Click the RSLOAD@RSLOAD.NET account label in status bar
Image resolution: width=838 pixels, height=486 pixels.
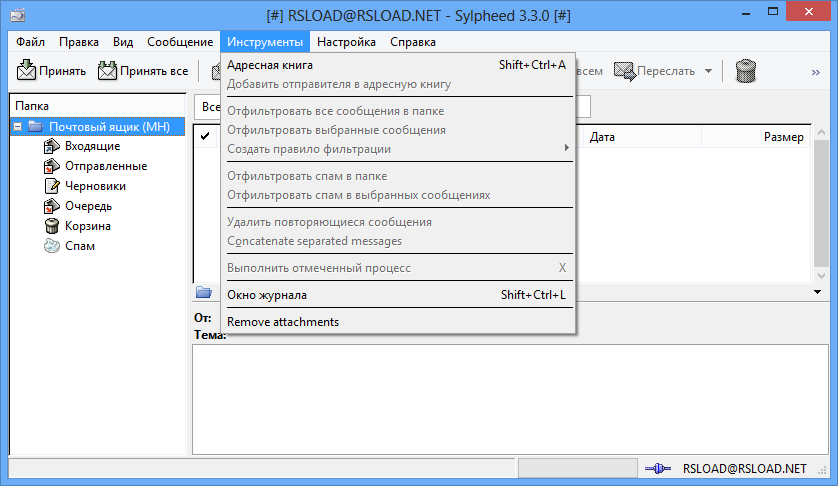pos(744,469)
